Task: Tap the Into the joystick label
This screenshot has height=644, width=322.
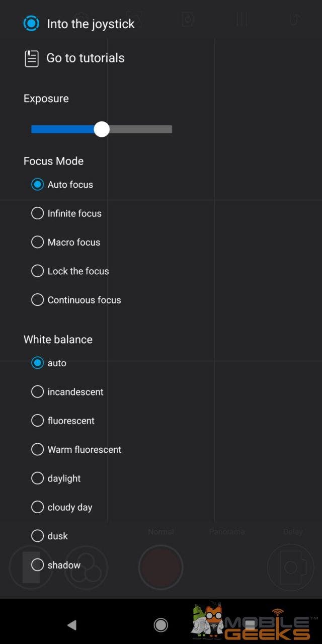Action: [91, 24]
